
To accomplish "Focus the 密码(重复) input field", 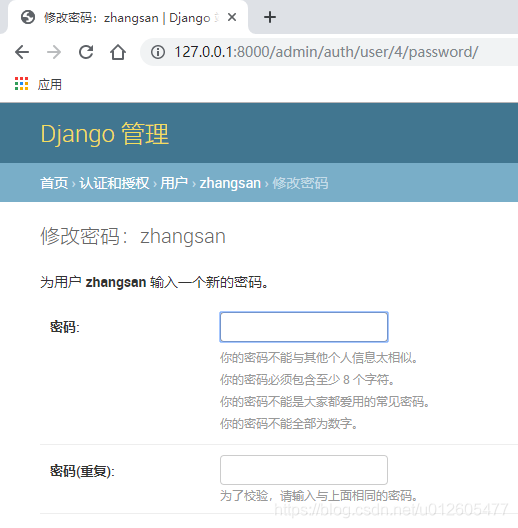I will point(304,470).
